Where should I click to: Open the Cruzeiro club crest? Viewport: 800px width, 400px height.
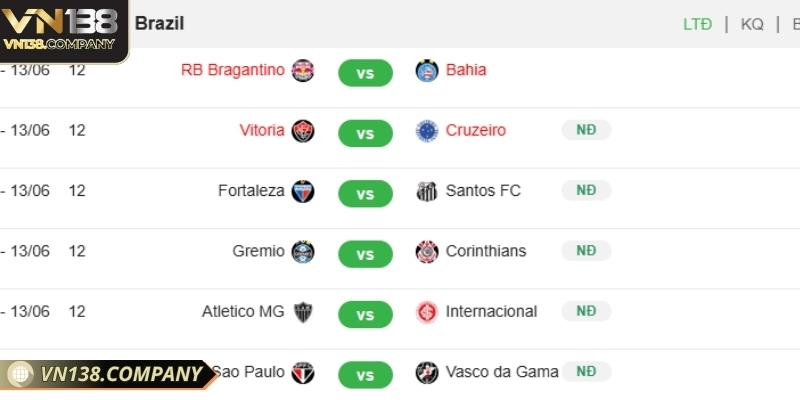[x=427, y=131]
